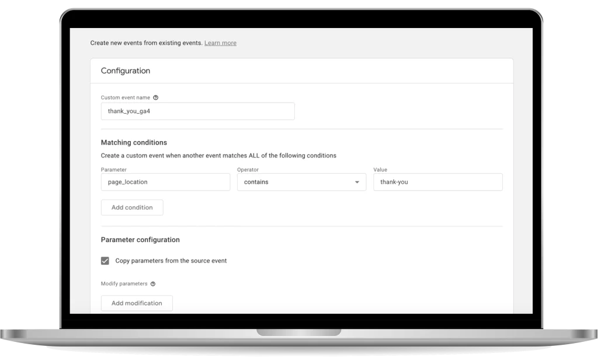The width and height of the screenshot is (598, 364).
Task: Open help icon beside Custom event name
Action: (155, 97)
